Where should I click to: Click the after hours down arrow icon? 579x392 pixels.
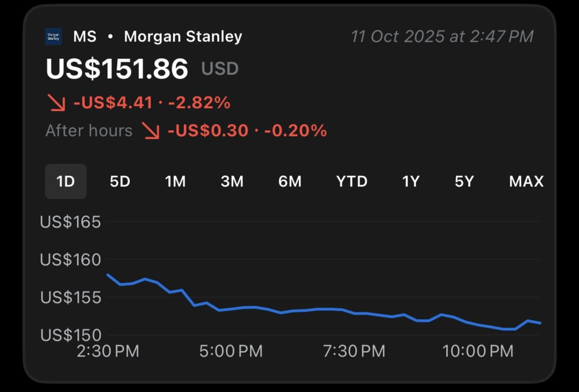[x=151, y=131]
